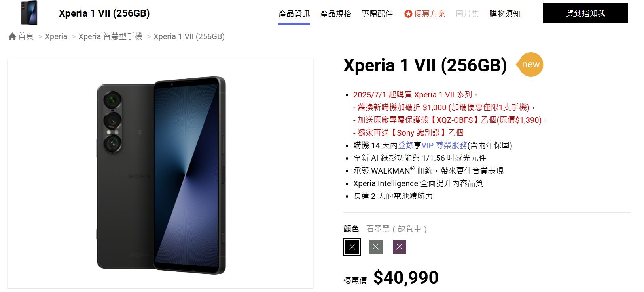
Task: Open the 登錄 link
Action: 405,145
